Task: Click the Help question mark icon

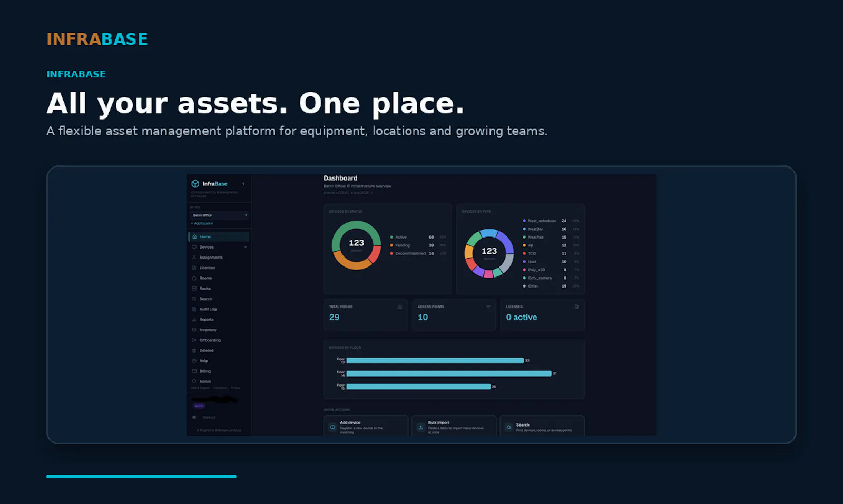Action: click(x=194, y=361)
